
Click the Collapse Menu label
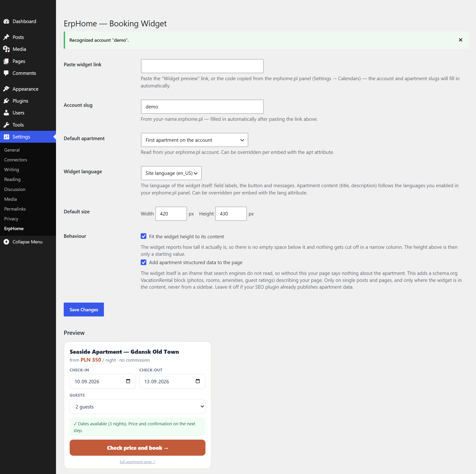(x=28, y=242)
